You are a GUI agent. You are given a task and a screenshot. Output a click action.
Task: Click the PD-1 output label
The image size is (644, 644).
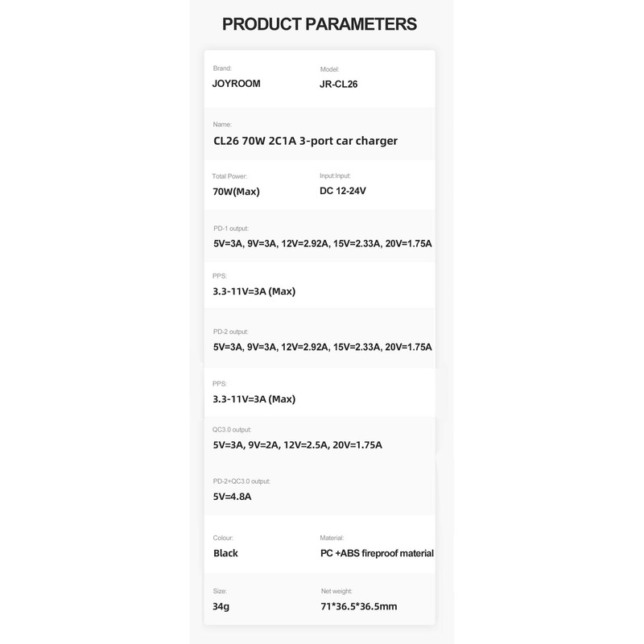pos(231,229)
